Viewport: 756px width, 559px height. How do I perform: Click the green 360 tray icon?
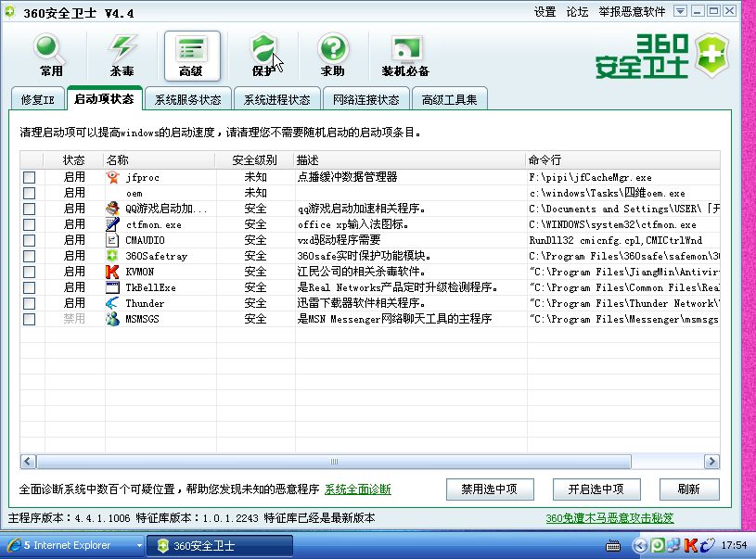(x=657, y=545)
